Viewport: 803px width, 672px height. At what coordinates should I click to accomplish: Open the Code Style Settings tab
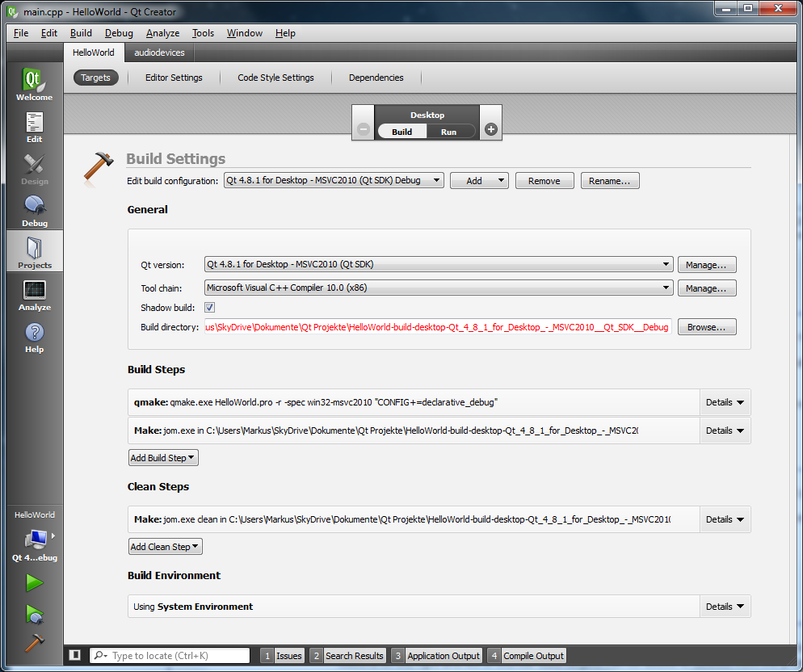(275, 78)
